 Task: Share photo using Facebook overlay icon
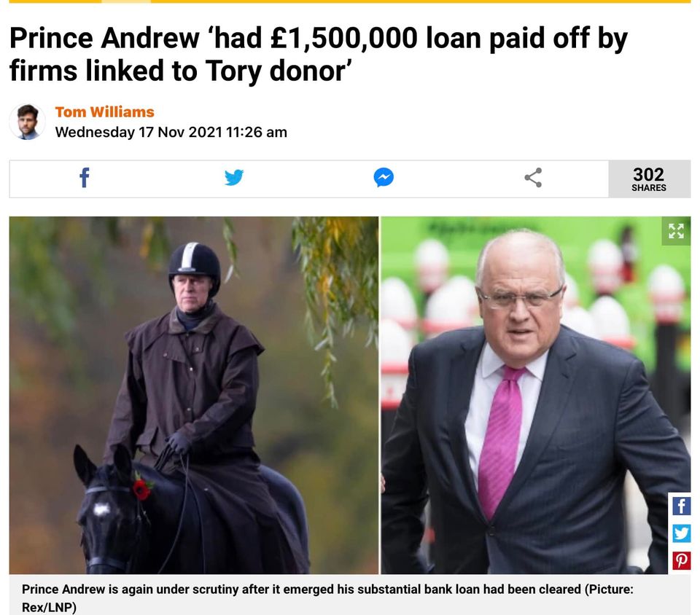681,506
